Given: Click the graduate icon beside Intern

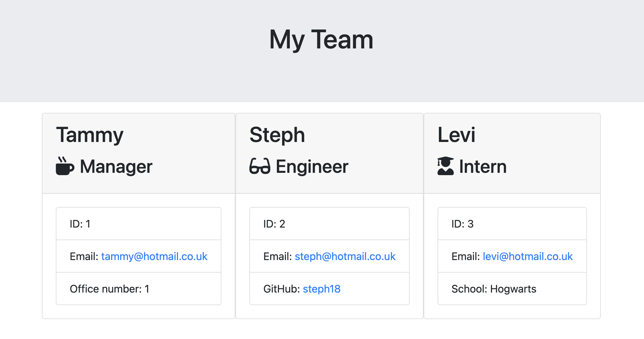Looking at the screenshot, I should [x=445, y=166].
